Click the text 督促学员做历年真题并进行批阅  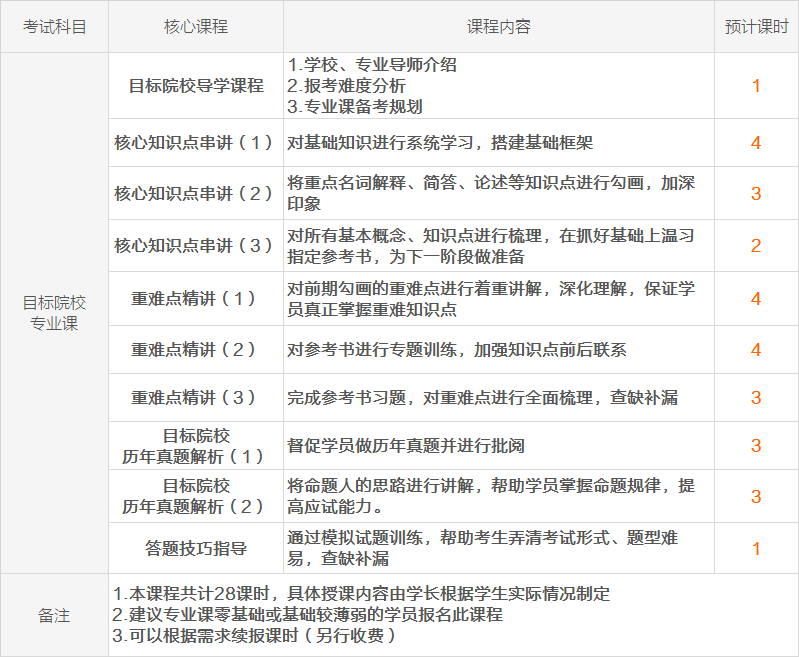(x=419, y=446)
